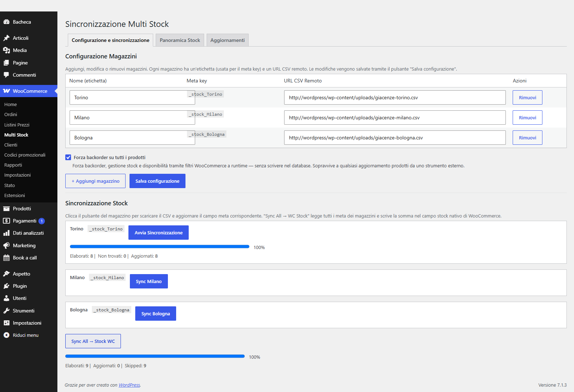Edit the Milano warehouse name field
This screenshot has height=392, width=574.
(132, 118)
